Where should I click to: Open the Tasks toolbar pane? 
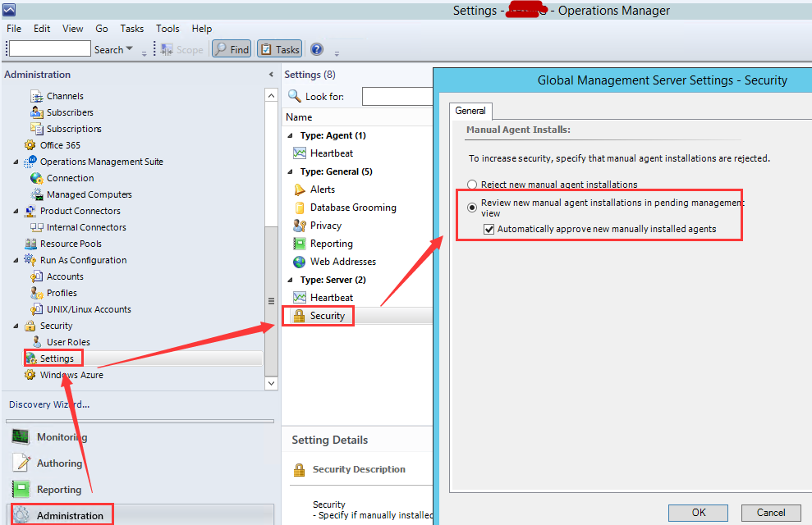click(x=279, y=48)
